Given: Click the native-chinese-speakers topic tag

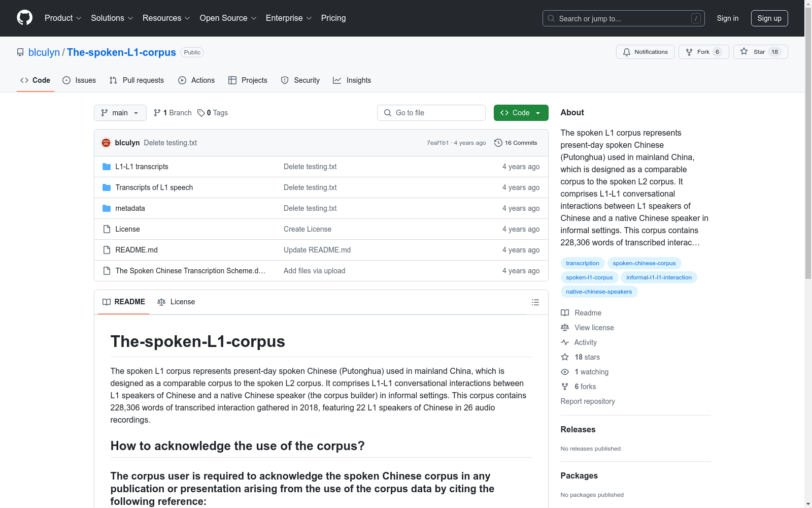Looking at the screenshot, I should (x=599, y=292).
